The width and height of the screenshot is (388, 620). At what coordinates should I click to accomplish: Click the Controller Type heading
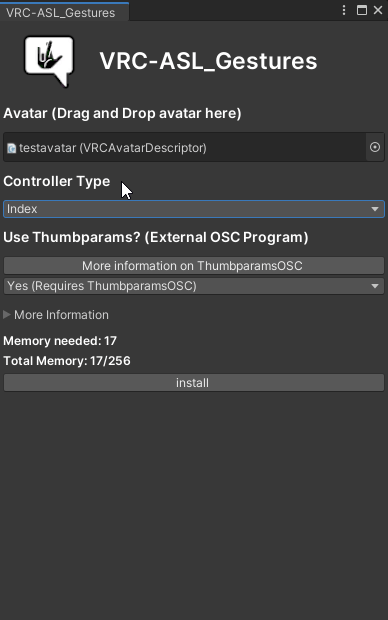[x=57, y=181]
